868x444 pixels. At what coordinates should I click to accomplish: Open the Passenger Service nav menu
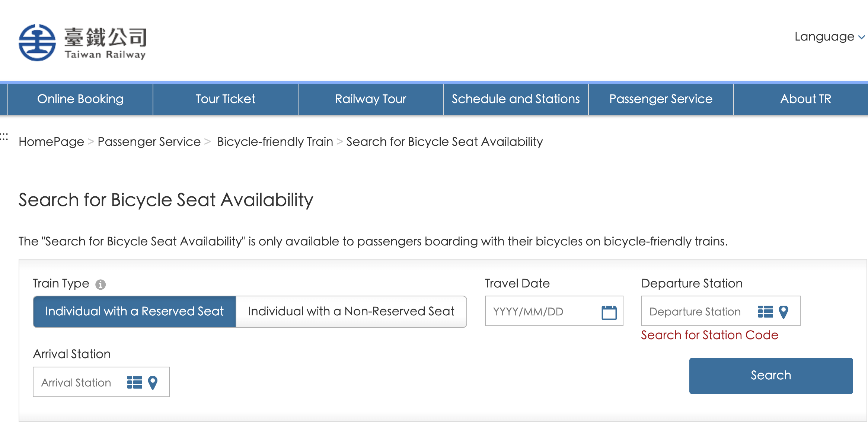[x=661, y=99]
